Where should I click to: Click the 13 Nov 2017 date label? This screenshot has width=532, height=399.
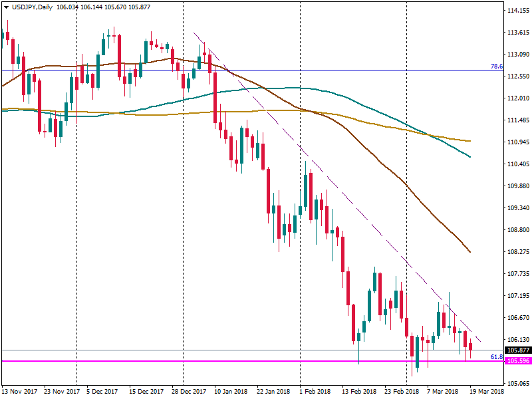pyautogui.click(x=21, y=392)
